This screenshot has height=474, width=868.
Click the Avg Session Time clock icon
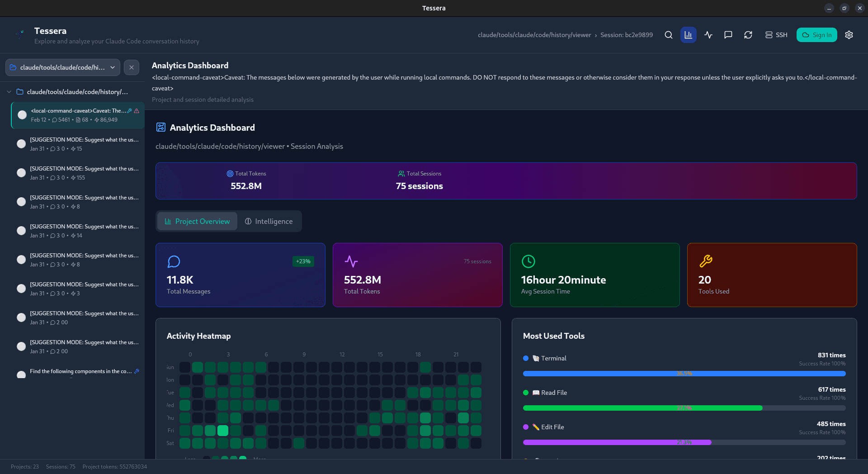(528, 261)
